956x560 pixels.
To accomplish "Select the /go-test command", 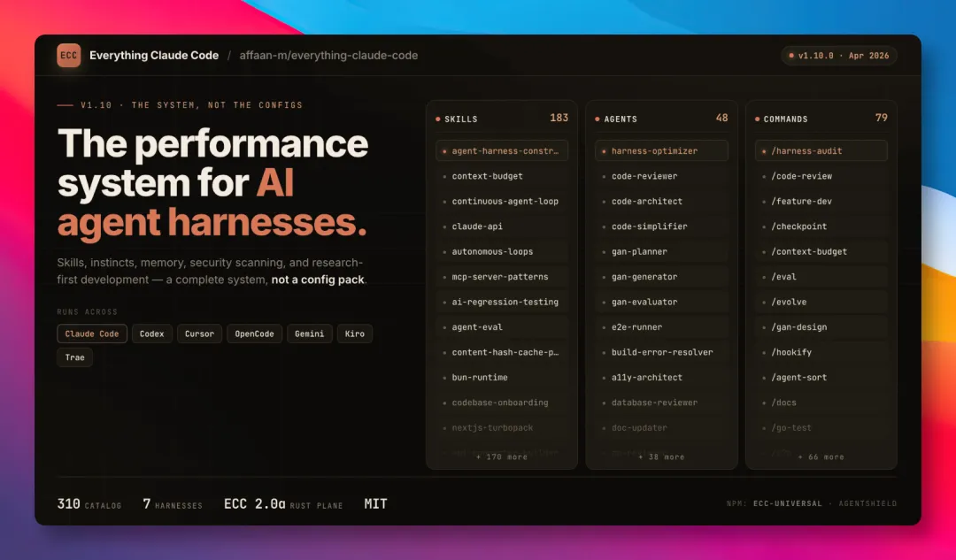I will click(821, 428).
